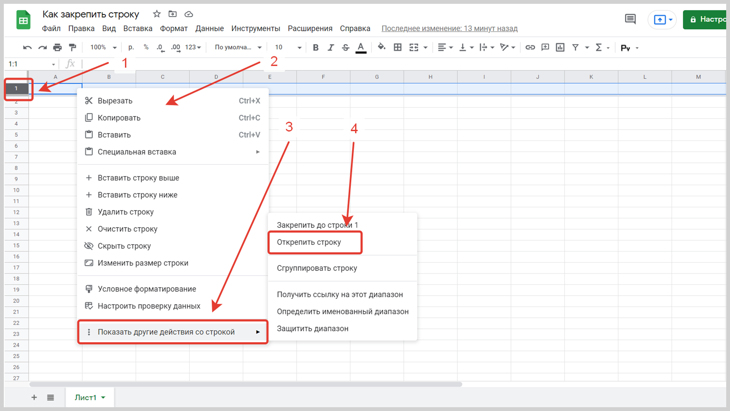Viewport: 730px width, 411px height.
Task: Open comment history icon at top right
Action: click(630, 19)
